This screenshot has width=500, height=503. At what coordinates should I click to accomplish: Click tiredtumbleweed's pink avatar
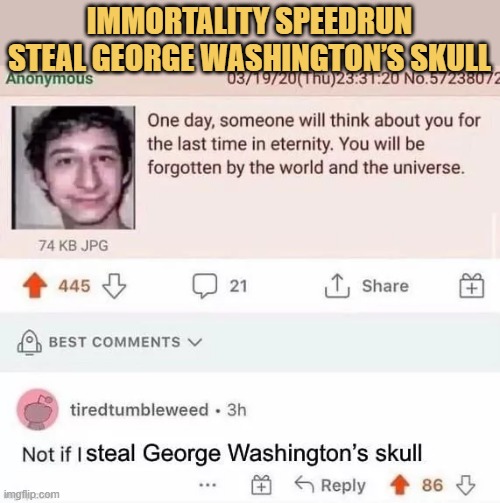click(37, 409)
